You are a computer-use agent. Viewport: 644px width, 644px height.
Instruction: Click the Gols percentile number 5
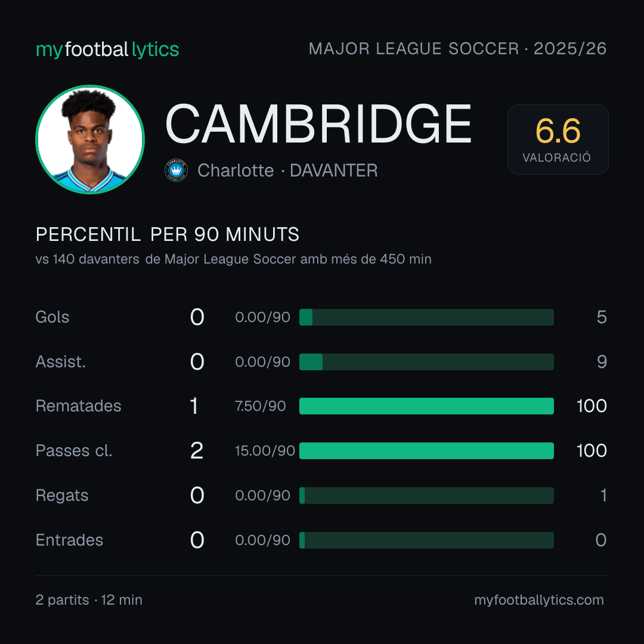coord(602,317)
